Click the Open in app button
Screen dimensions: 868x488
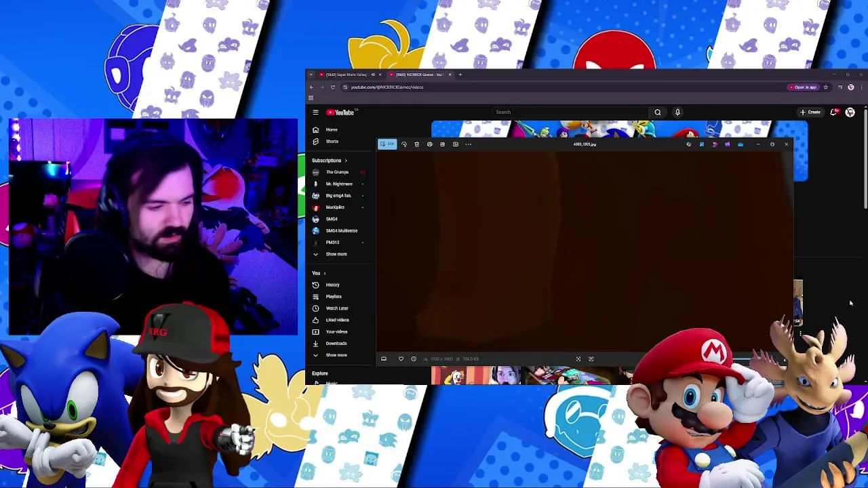803,87
